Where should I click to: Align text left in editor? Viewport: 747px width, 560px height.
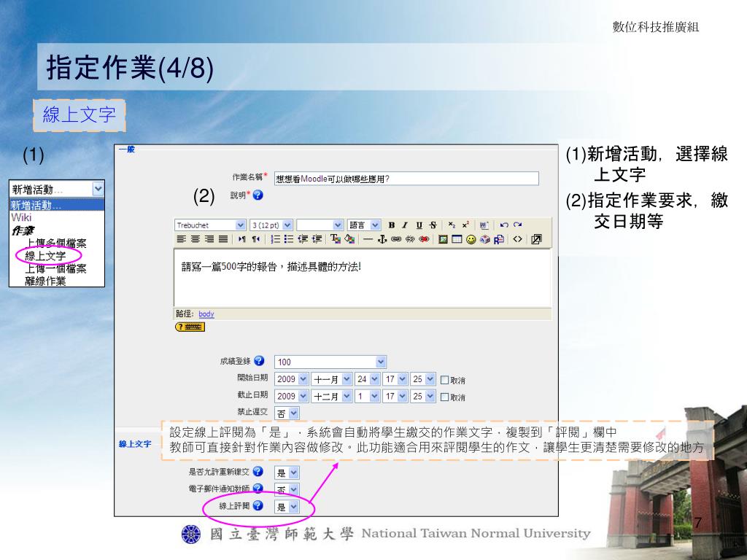181,239
